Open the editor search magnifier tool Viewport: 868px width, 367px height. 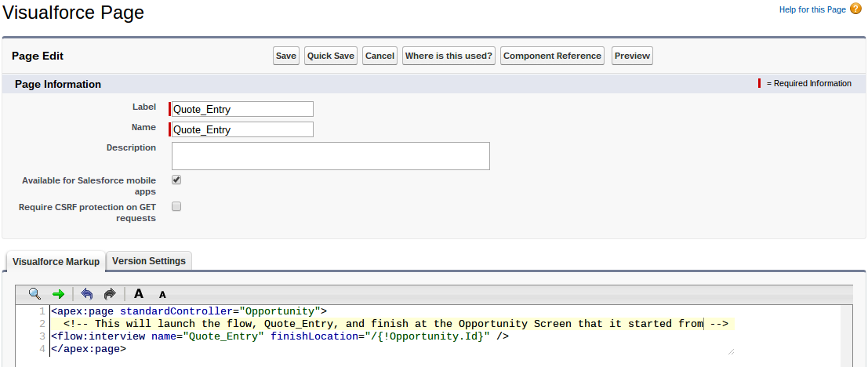tap(35, 294)
